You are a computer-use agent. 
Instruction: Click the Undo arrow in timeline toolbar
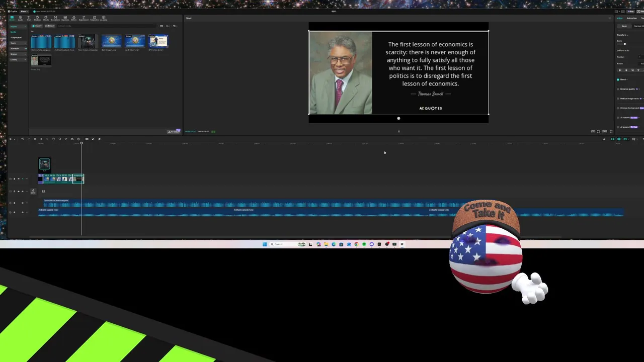coord(22,139)
